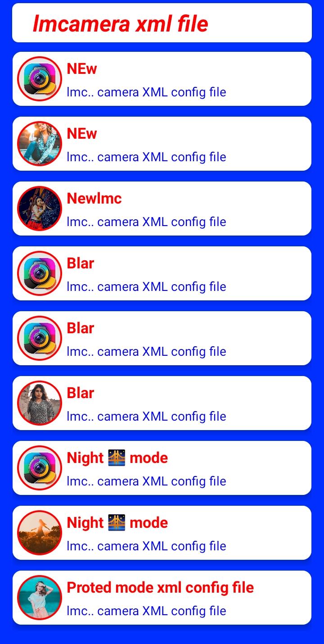
Task: Tap camera icon on first Night mode entry
Action: point(40,468)
